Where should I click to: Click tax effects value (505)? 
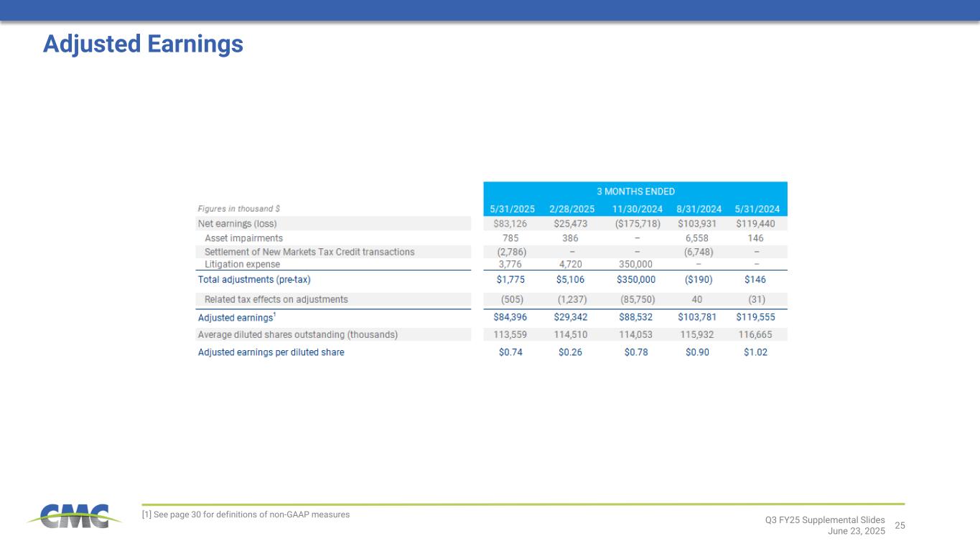click(510, 299)
